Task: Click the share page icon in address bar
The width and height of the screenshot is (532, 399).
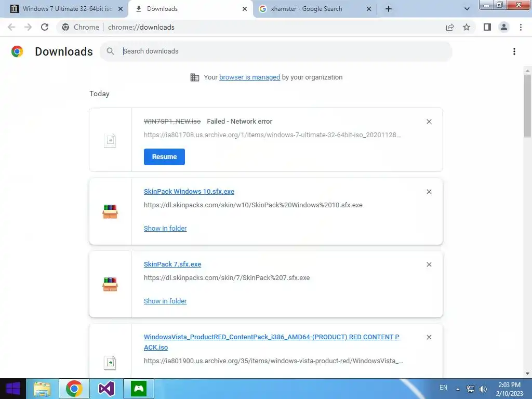Action: pyautogui.click(x=450, y=27)
